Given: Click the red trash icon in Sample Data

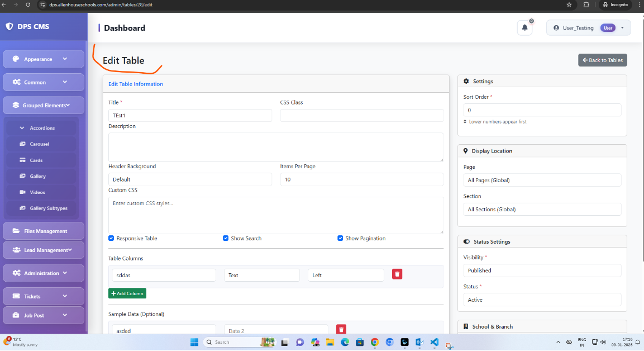Looking at the screenshot, I should (x=341, y=330).
